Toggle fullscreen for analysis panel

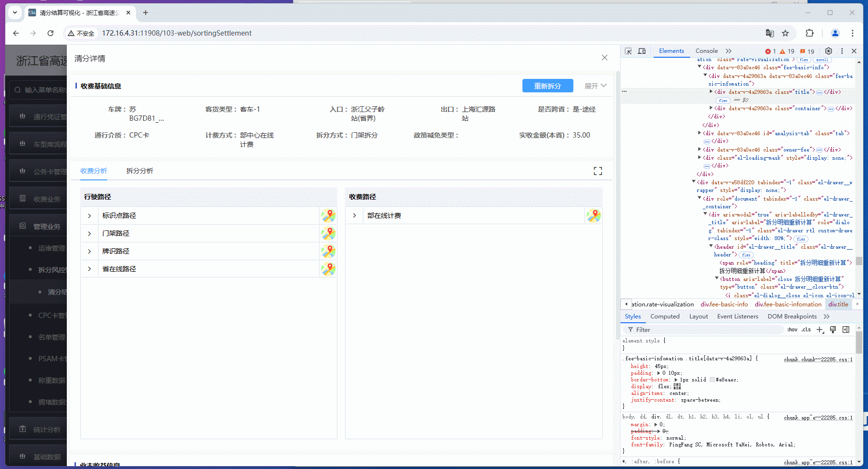click(x=598, y=171)
